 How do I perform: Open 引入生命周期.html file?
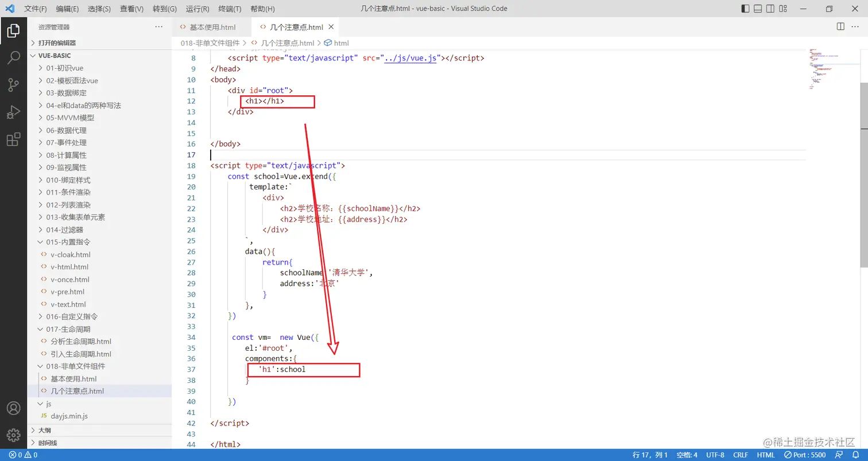tap(99, 354)
